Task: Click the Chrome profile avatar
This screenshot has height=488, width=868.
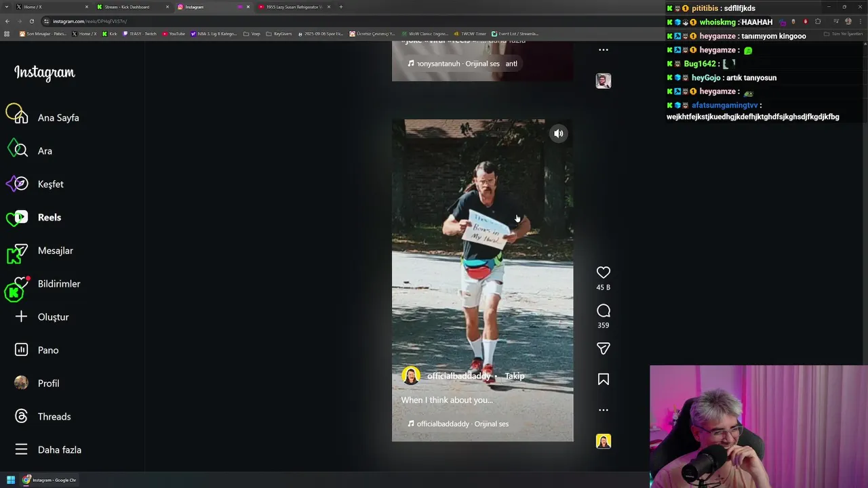Action: tap(848, 21)
